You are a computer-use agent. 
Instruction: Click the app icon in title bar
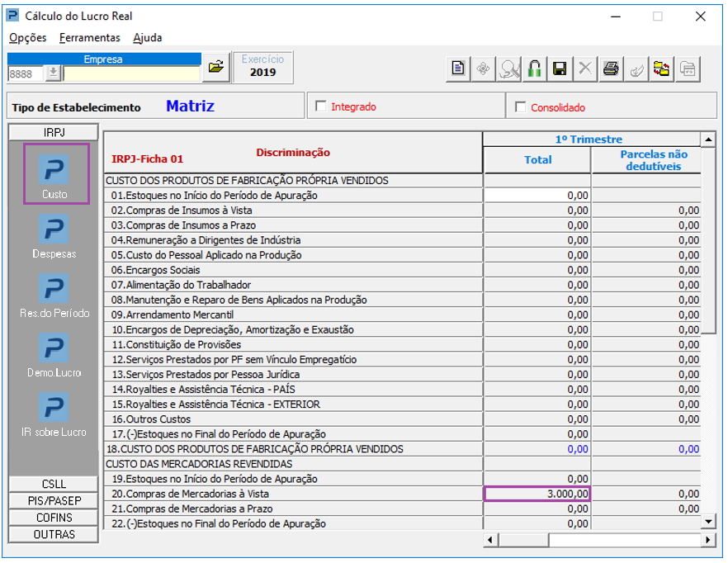12,16
